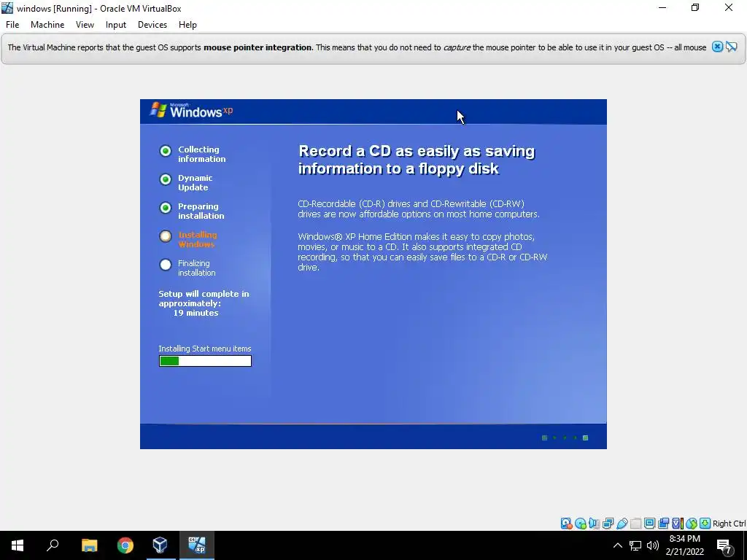Open File Explorer from the taskbar
The image size is (747, 560).
89,545
